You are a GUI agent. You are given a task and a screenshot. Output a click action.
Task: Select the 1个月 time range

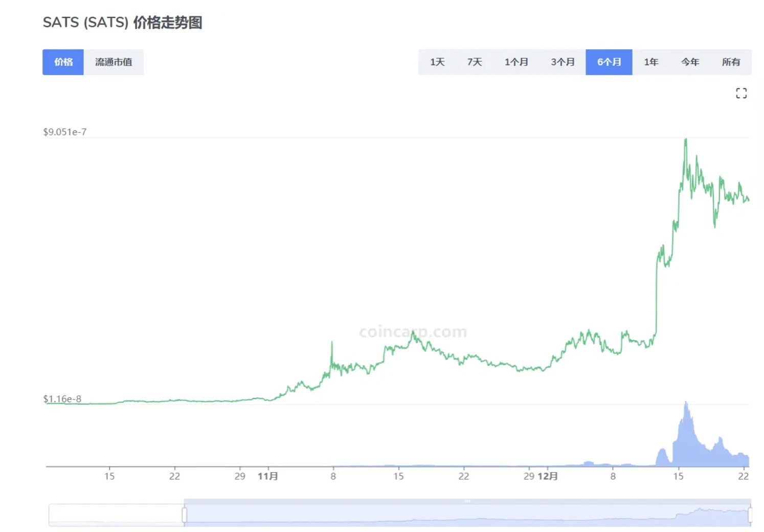(x=516, y=62)
